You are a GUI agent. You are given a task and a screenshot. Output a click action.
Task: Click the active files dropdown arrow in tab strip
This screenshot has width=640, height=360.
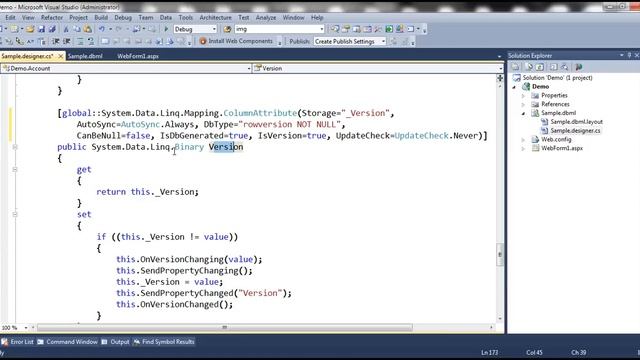tap(500, 56)
